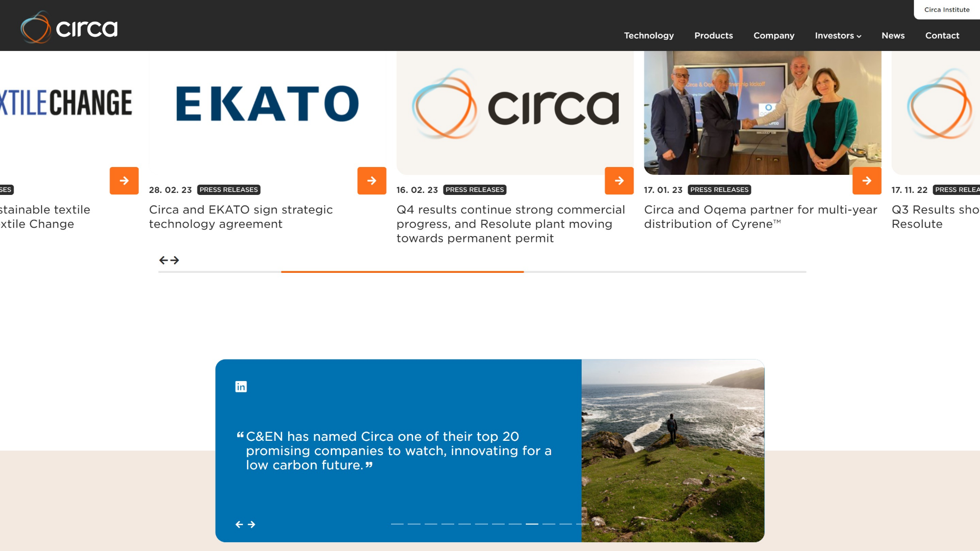980x551 pixels.
Task: Open Circa and Oqema distribution headline
Action: click(760, 217)
